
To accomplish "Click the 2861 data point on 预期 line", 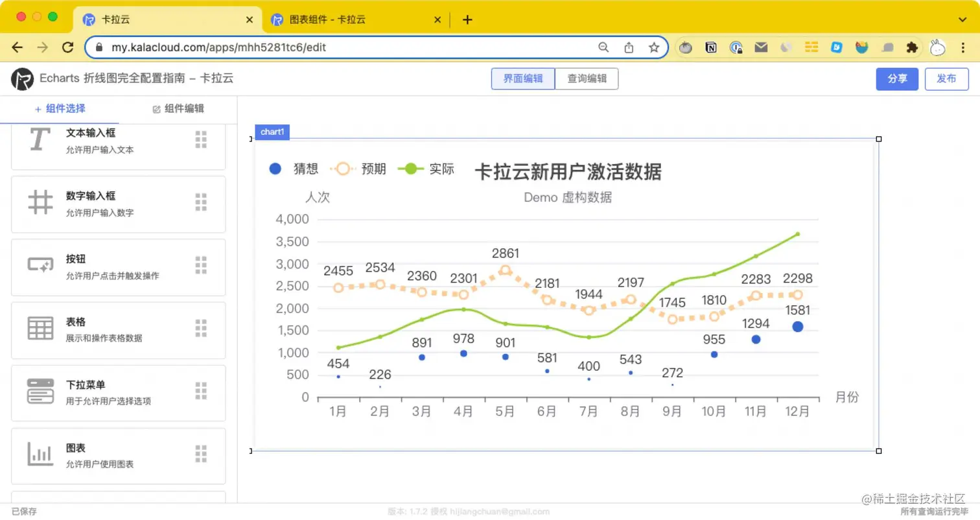I will coord(506,270).
